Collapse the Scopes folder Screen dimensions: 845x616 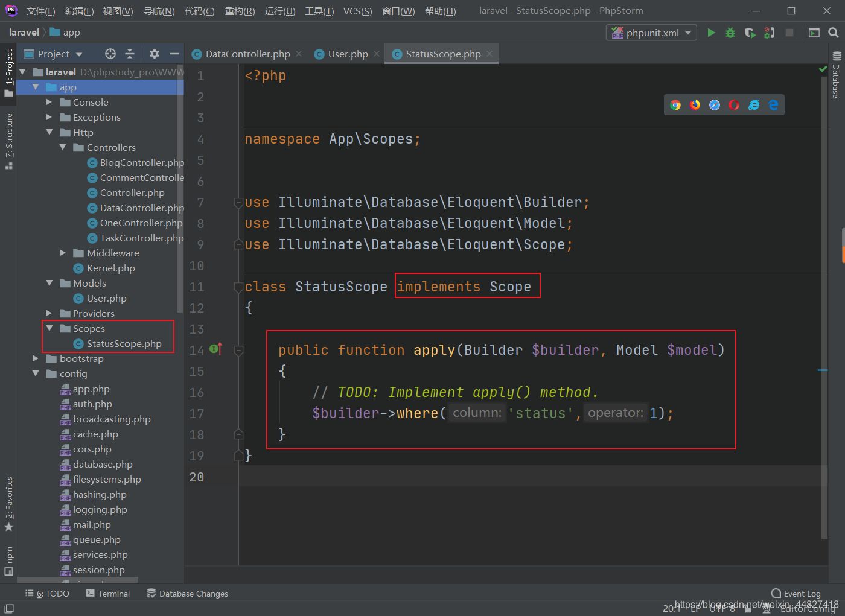click(x=49, y=328)
